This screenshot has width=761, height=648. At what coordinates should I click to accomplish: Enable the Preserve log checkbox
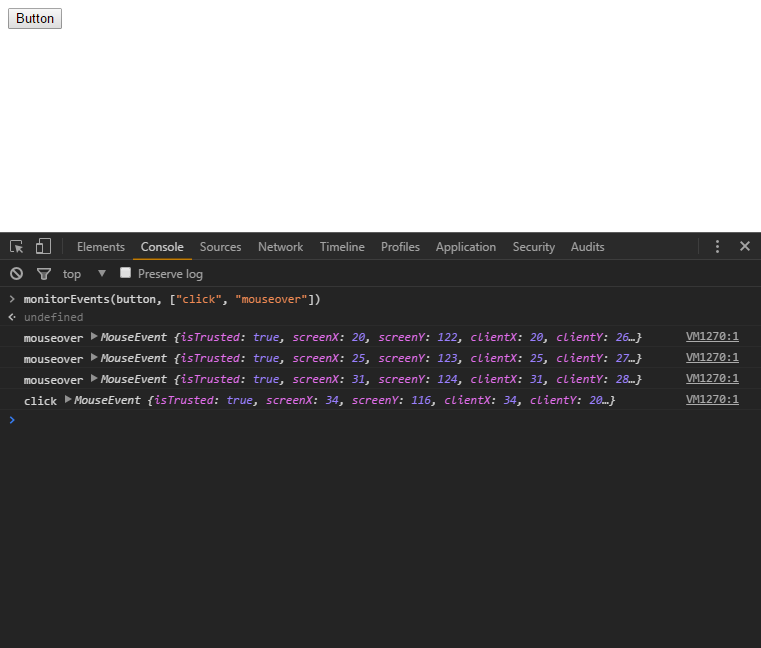(125, 273)
